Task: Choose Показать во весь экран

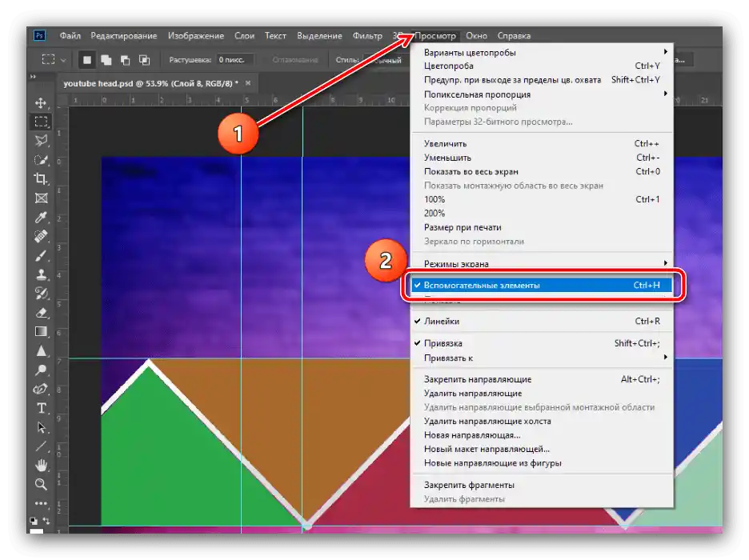Action: click(x=542, y=171)
